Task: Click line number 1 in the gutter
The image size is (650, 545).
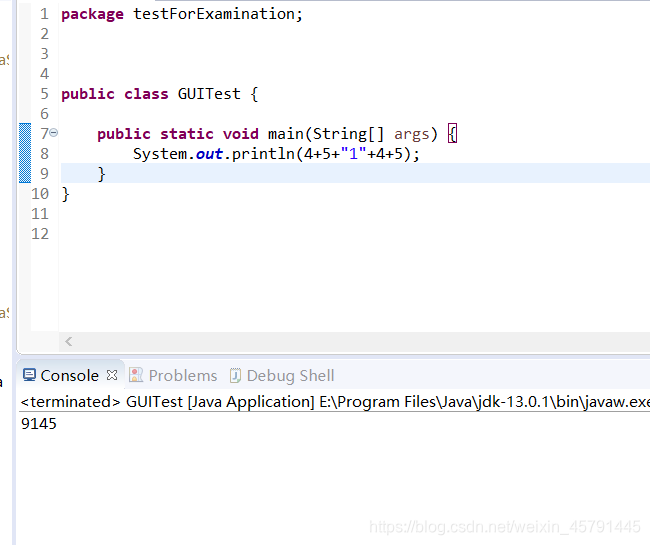Action: [44, 14]
